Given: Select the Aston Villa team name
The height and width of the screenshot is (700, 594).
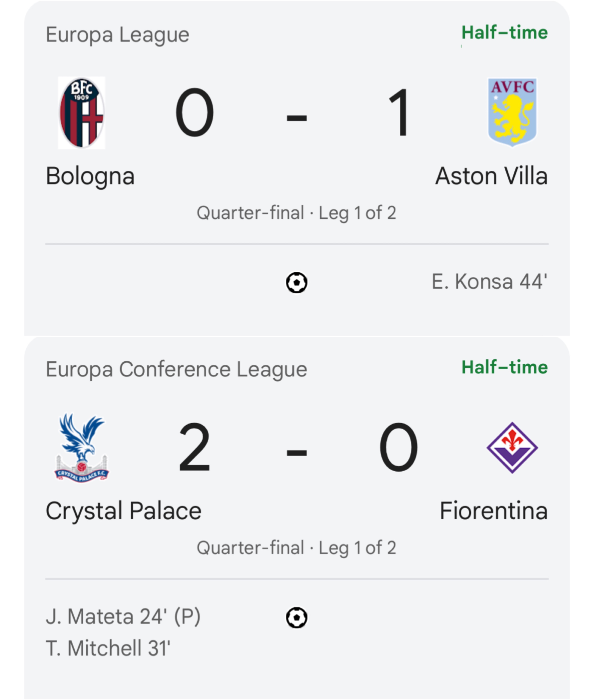Looking at the screenshot, I should [x=491, y=176].
